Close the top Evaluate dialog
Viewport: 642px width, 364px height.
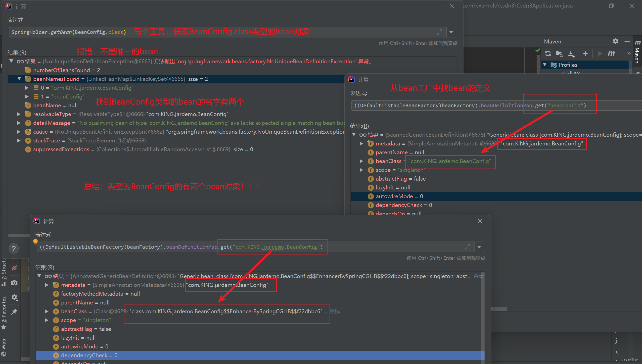point(452,6)
